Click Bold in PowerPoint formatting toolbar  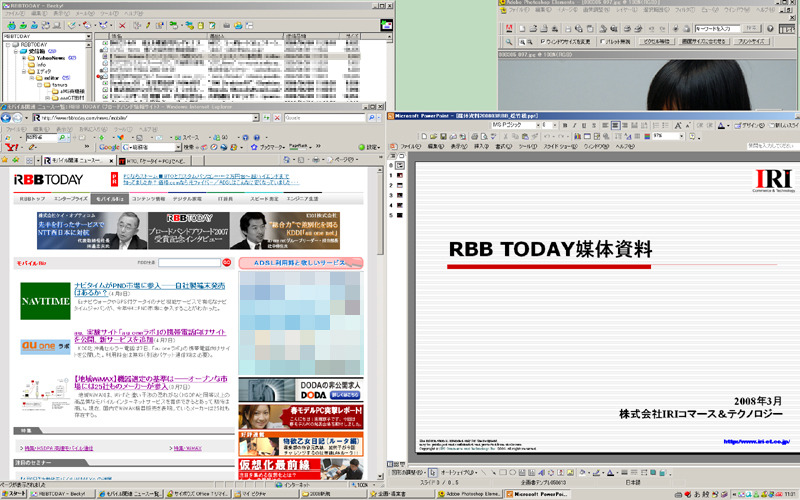click(565, 125)
